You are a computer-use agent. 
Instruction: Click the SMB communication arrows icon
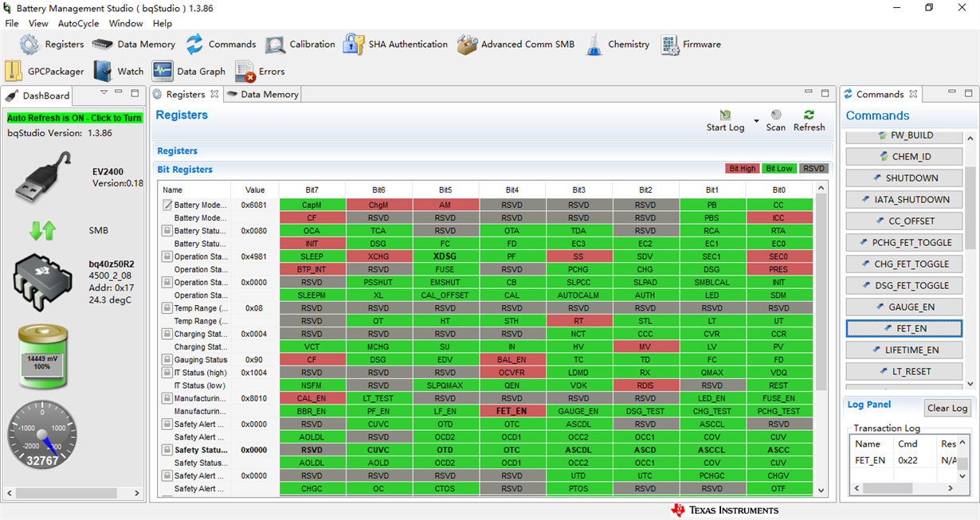tap(42, 231)
